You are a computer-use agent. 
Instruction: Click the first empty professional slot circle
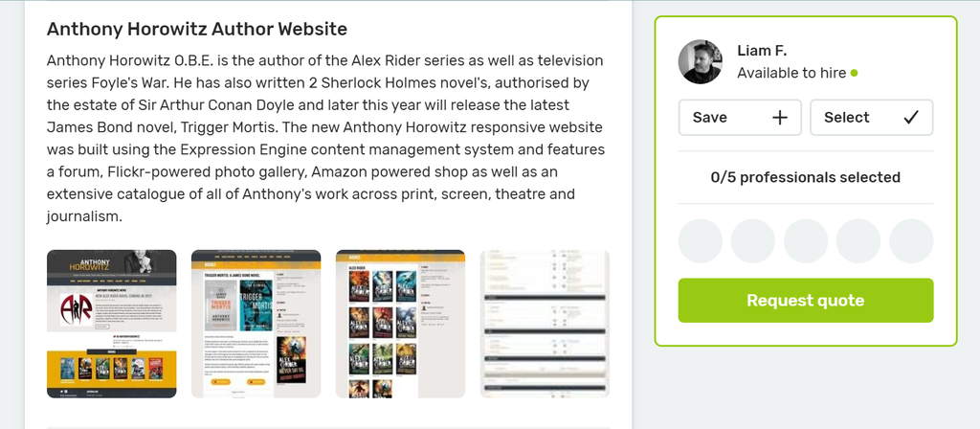[701, 240]
